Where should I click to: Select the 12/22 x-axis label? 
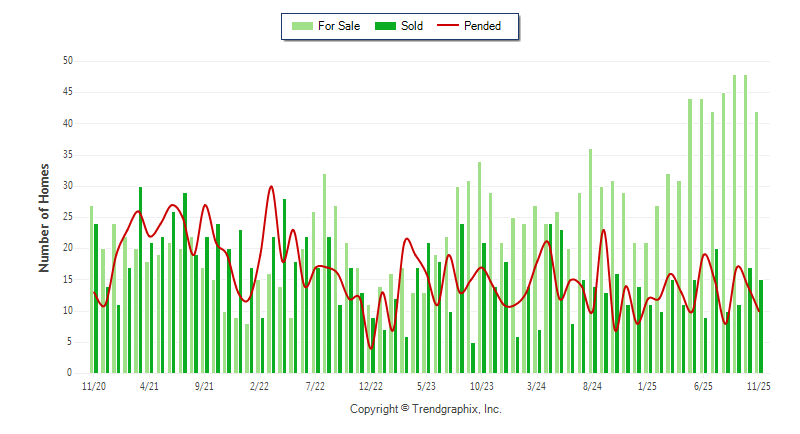tap(371, 385)
